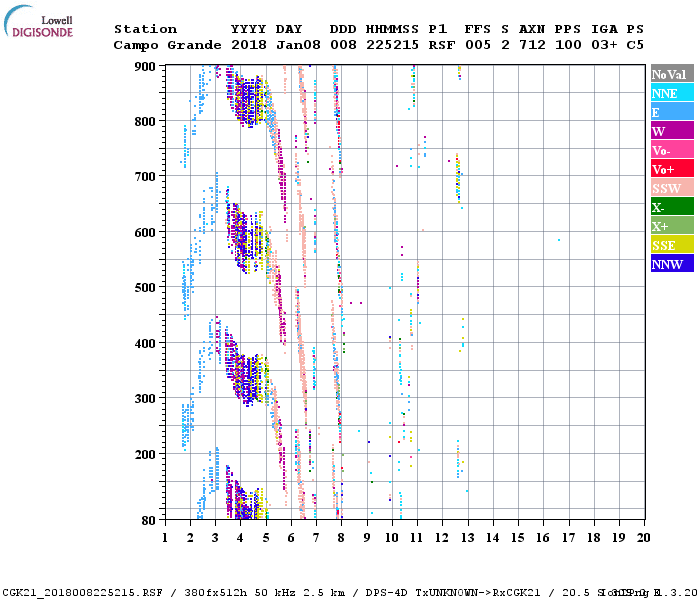Click the Lowell Digisonde logo

[x=38, y=21]
